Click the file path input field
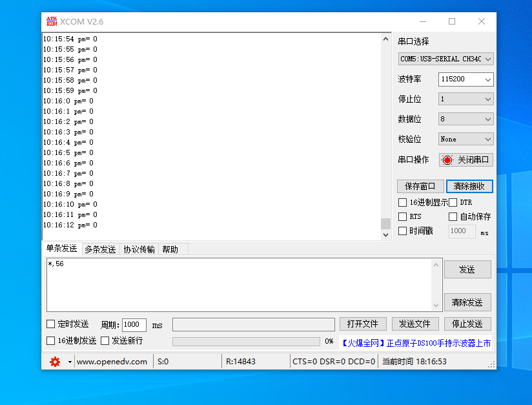Viewport: 532px width, 405px height. pos(254,324)
